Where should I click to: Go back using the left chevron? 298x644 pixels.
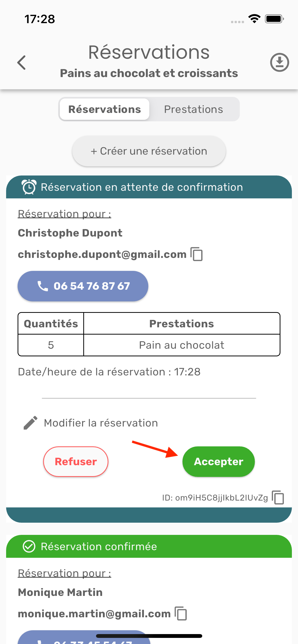tap(22, 63)
